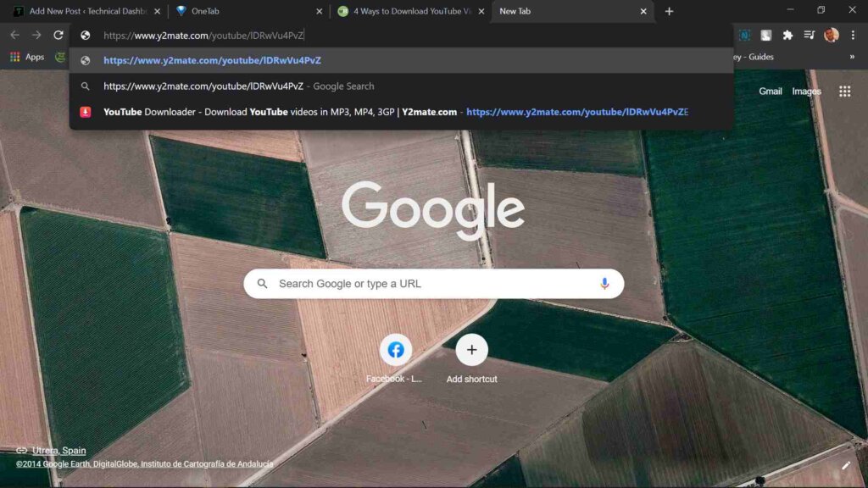Viewport: 868px width, 488px height.
Task: Click the green bookmark icon beside Apps
Action: coord(60,57)
